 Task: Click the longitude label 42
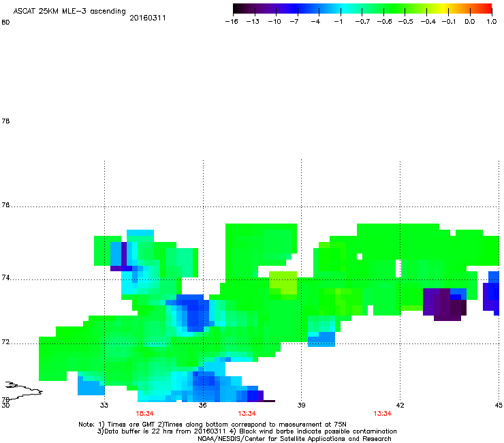[400, 405]
